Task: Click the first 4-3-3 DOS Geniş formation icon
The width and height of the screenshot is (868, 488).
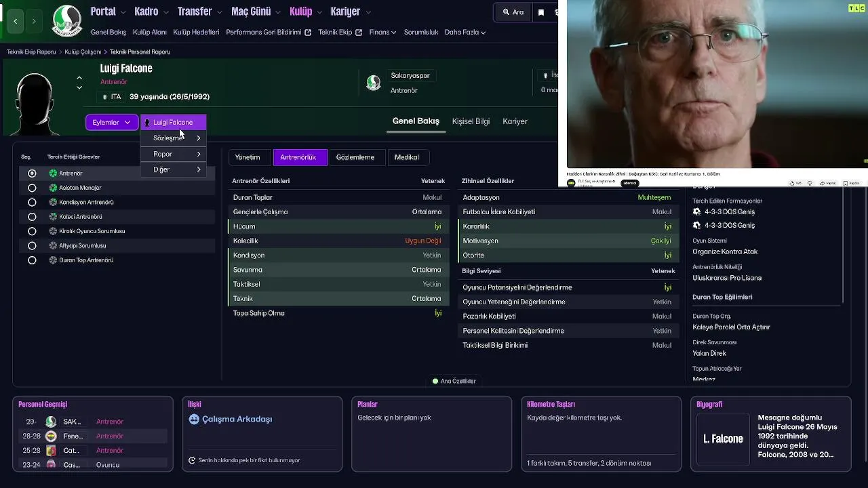Action: (x=697, y=211)
